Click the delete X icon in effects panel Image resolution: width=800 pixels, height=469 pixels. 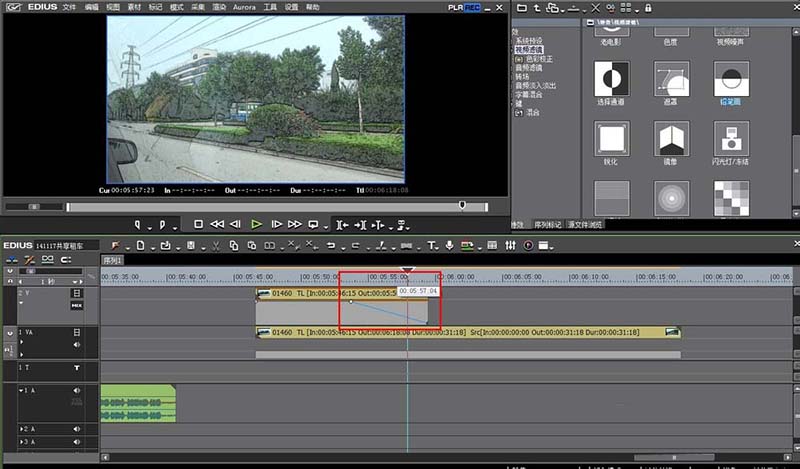pyautogui.click(x=595, y=8)
